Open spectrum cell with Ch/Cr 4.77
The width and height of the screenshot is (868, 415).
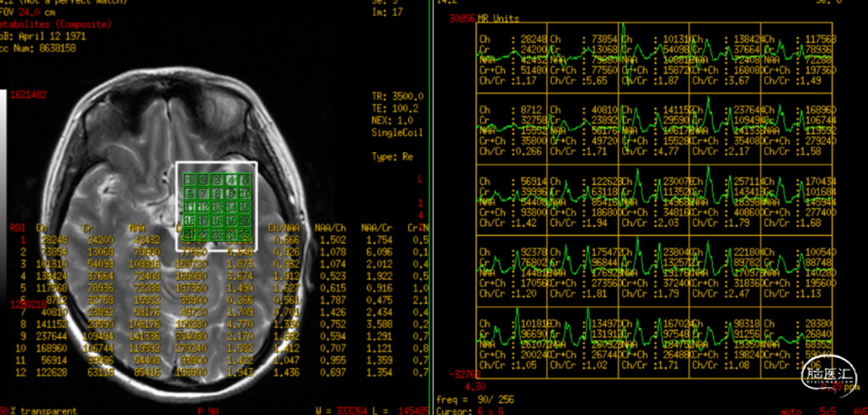653,129
